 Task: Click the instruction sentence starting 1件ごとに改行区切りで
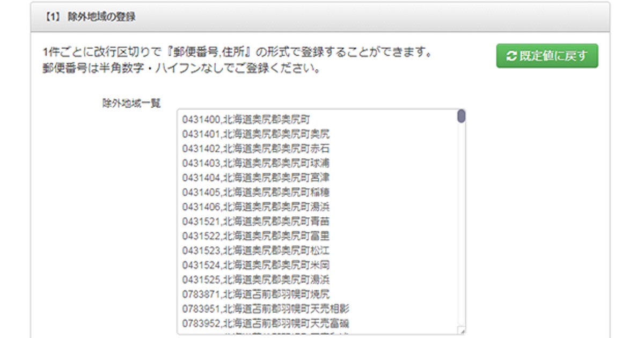238,53
